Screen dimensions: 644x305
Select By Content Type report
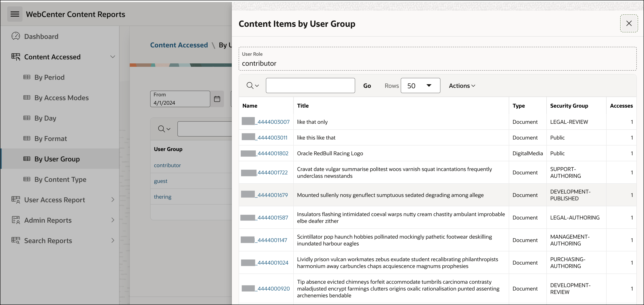60,180
